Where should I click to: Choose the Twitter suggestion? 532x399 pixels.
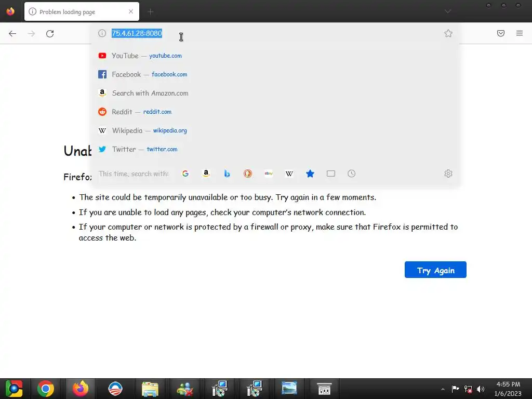click(x=275, y=149)
